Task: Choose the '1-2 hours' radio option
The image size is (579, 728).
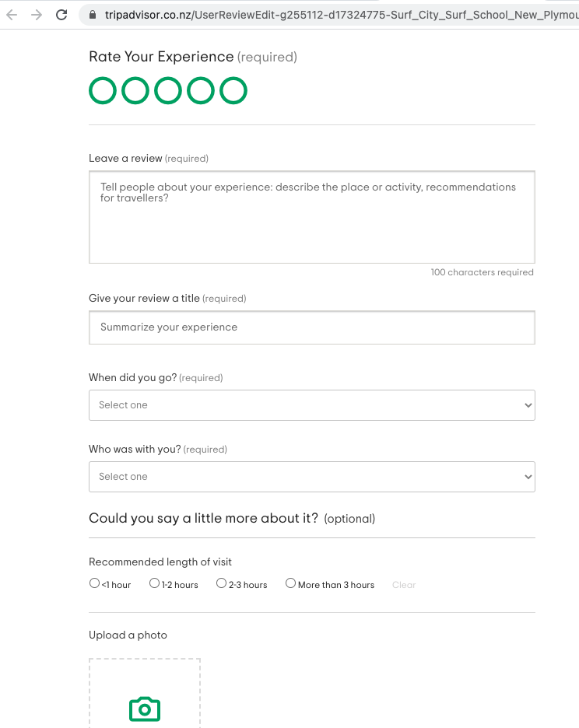Action: click(154, 583)
